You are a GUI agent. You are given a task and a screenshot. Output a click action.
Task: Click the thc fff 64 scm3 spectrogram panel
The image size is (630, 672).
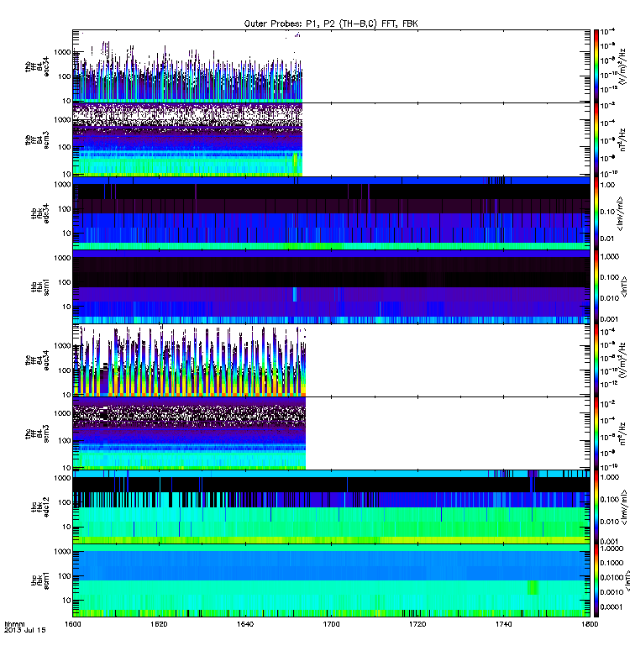(331, 433)
